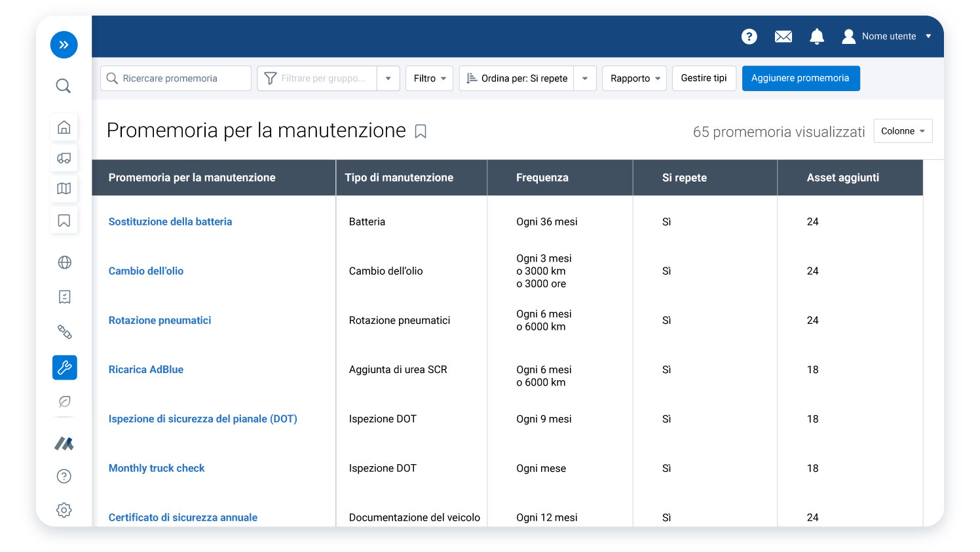Viewport: 980px width, 552px height.
Task: Click the Ricercare promemoria search field
Action: (176, 78)
